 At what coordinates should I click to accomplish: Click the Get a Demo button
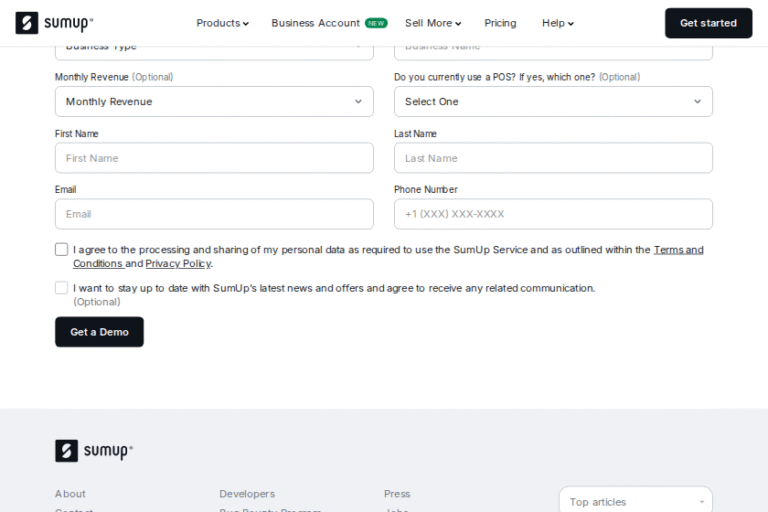coord(99,332)
